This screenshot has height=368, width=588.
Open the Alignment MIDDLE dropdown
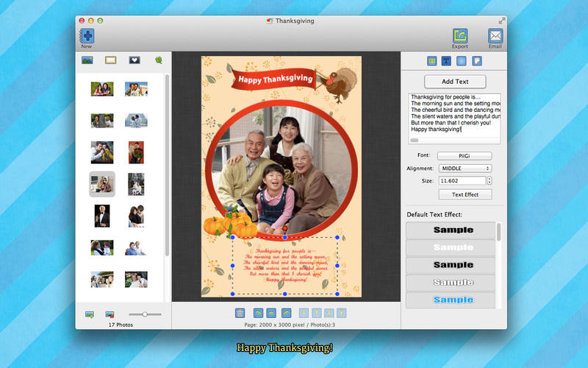point(465,169)
